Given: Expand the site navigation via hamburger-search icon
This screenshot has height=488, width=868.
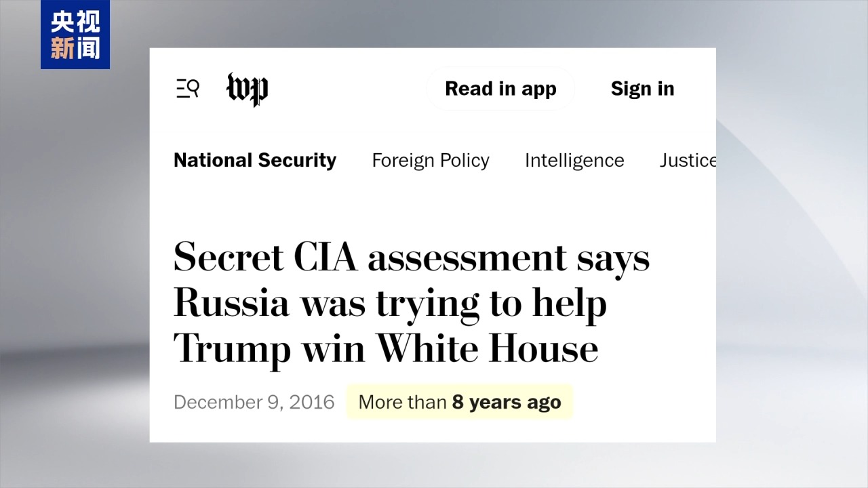Looking at the screenshot, I should 187,89.
